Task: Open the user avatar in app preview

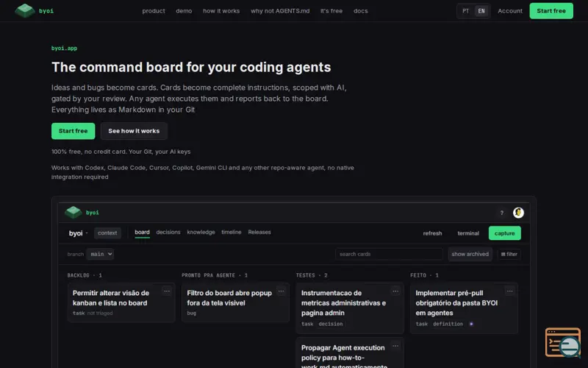Action: pos(518,213)
